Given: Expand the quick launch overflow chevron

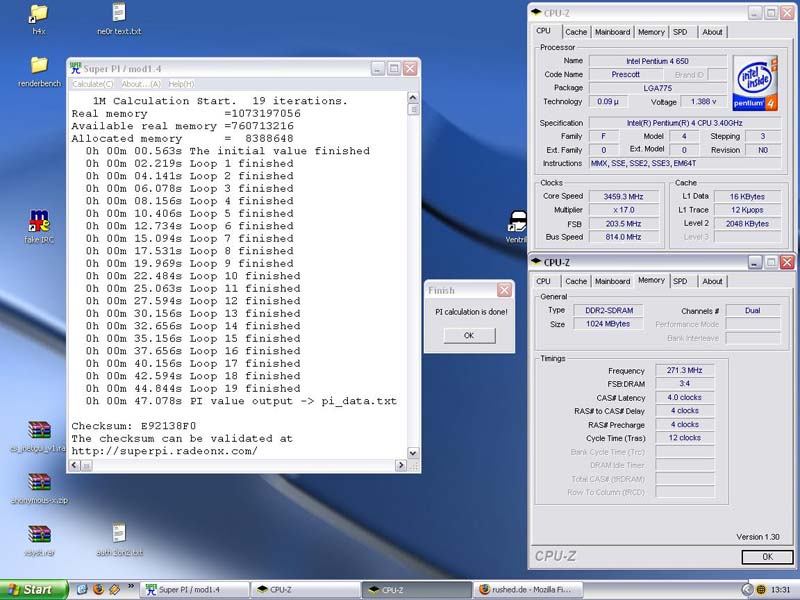Looking at the screenshot, I should (x=131, y=586).
